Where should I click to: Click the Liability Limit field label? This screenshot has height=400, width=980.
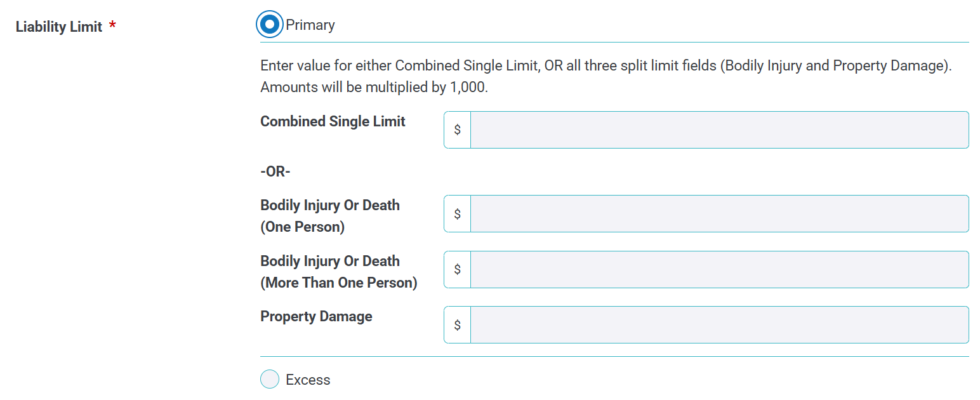coord(57,26)
